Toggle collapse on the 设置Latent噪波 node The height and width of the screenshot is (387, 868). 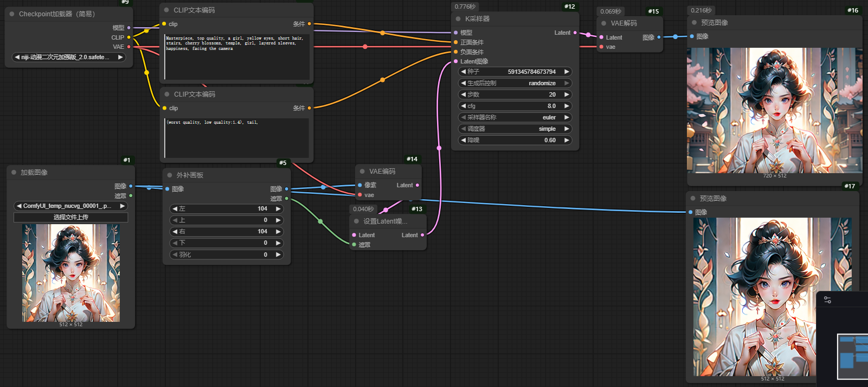point(356,221)
